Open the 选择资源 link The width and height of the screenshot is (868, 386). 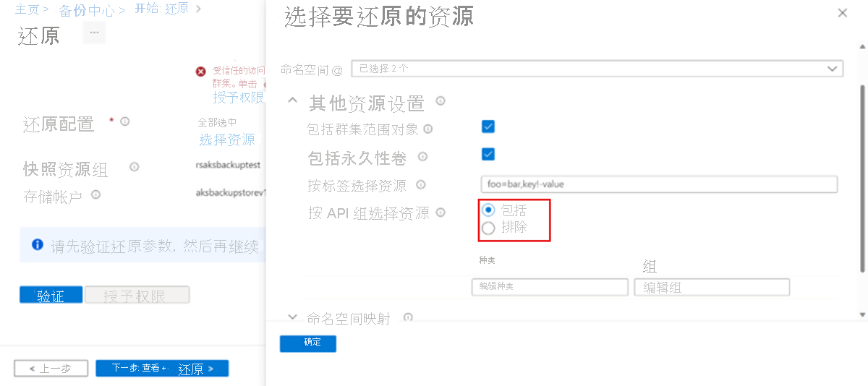point(227,140)
